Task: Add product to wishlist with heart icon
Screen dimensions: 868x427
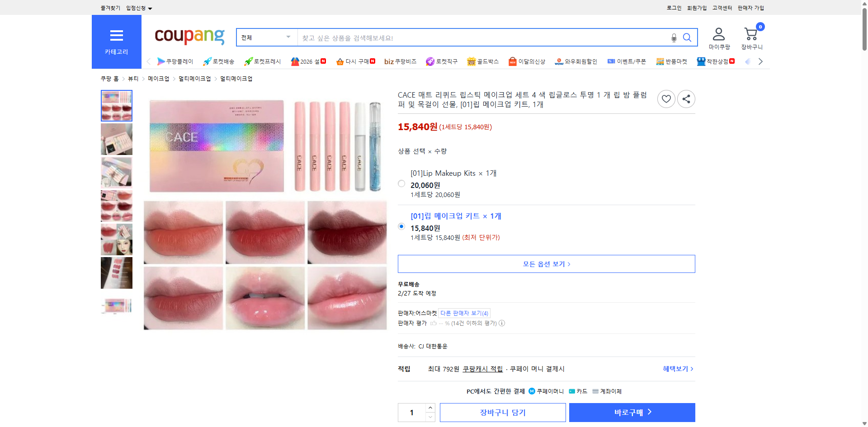Action: pyautogui.click(x=666, y=99)
